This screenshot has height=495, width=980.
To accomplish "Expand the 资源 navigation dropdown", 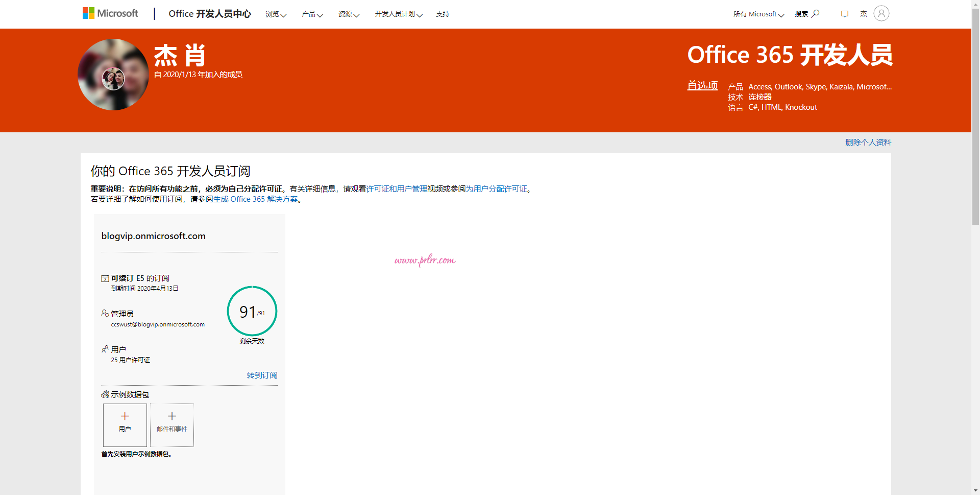I will [x=348, y=14].
